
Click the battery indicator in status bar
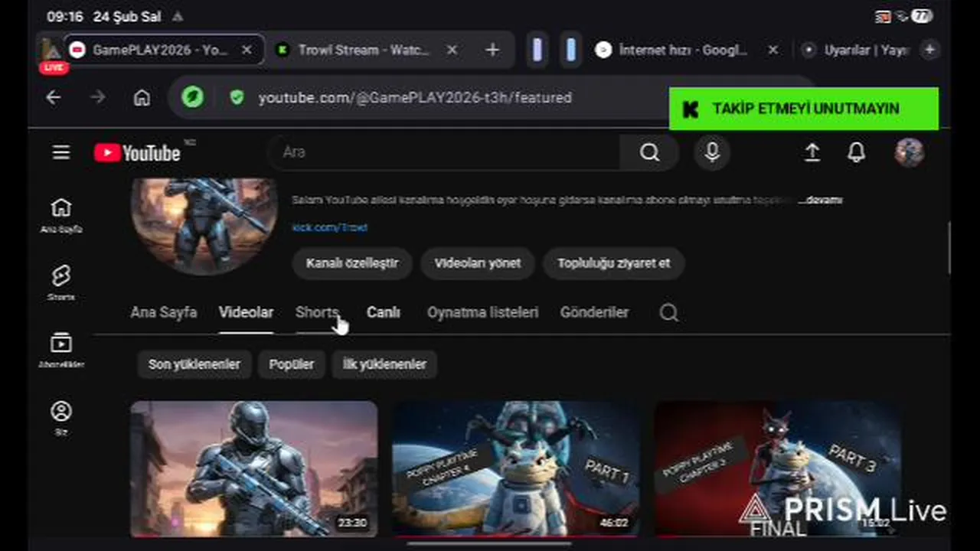pos(922,16)
